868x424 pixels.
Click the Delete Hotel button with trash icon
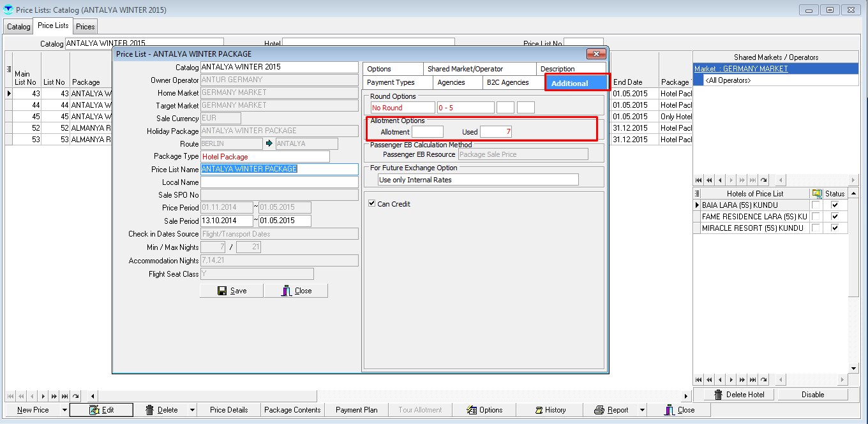click(x=734, y=395)
